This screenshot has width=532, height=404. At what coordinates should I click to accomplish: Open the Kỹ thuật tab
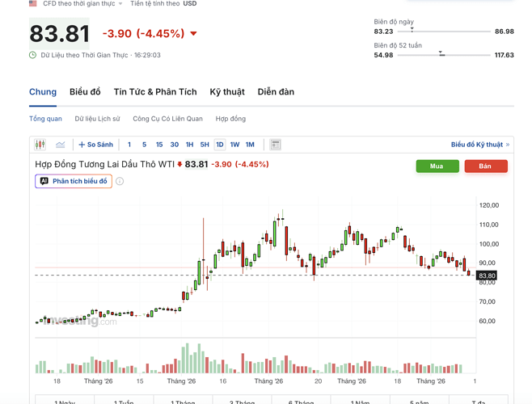pos(227,92)
